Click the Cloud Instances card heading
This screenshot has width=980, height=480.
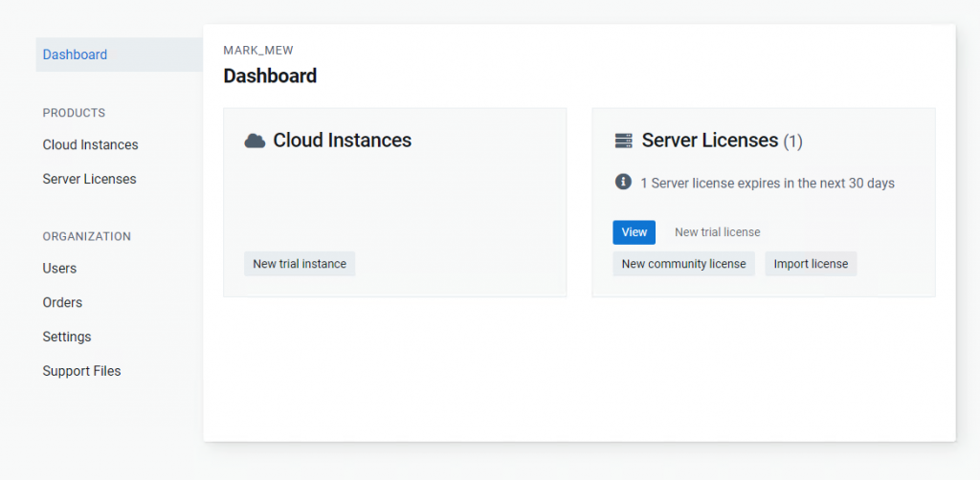(x=342, y=141)
